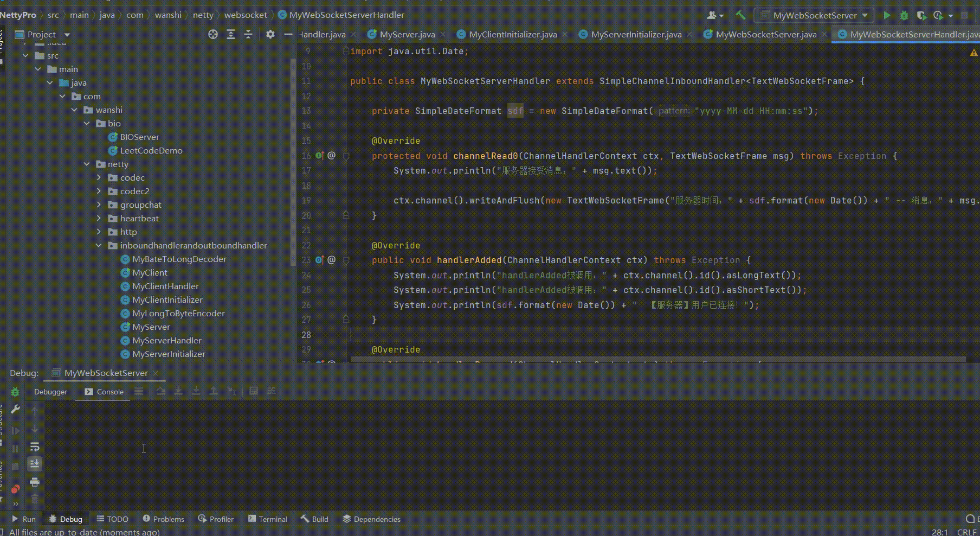Select opened file with the locate target icon
Viewport: 980px width, 536px height.
click(213, 34)
